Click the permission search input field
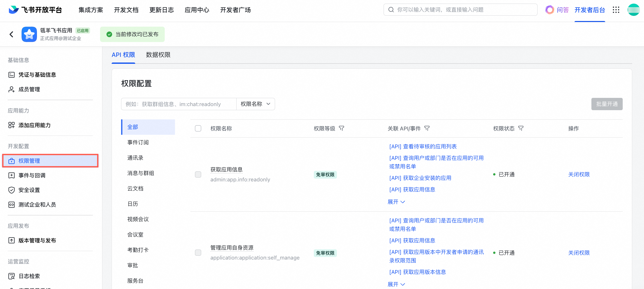Viewport: 644px width, 289px height. [179, 104]
